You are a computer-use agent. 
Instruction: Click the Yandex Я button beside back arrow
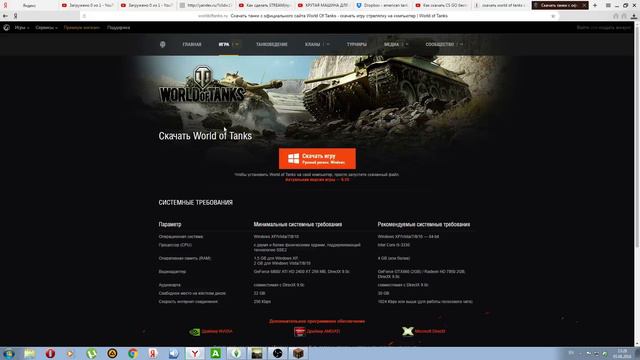point(16,16)
